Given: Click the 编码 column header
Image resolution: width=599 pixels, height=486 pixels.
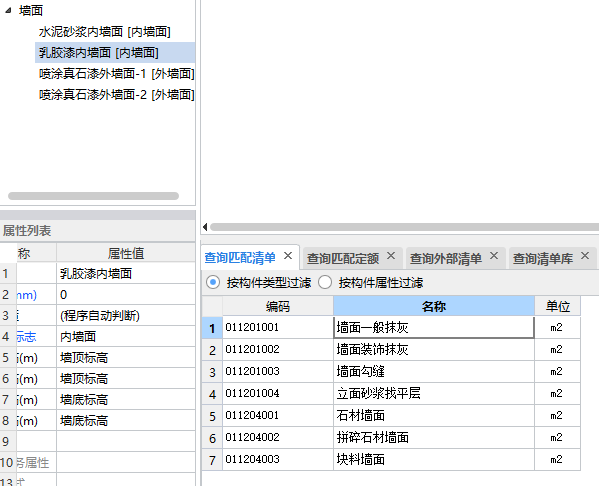Looking at the screenshot, I should [278, 306].
